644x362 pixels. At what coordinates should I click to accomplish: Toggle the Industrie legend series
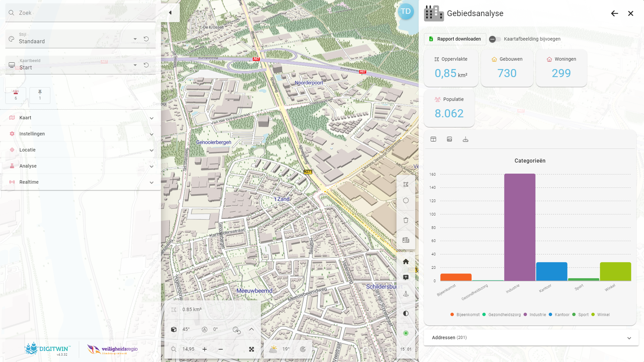(x=535, y=315)
